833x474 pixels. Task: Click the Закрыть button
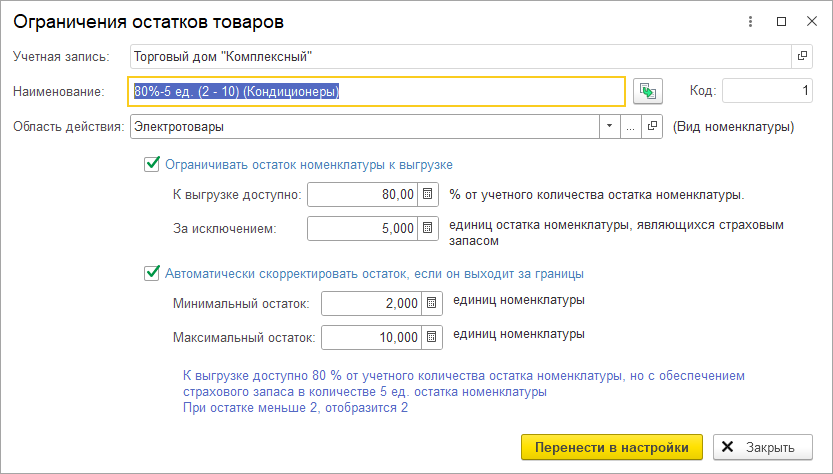click(762, 447)
